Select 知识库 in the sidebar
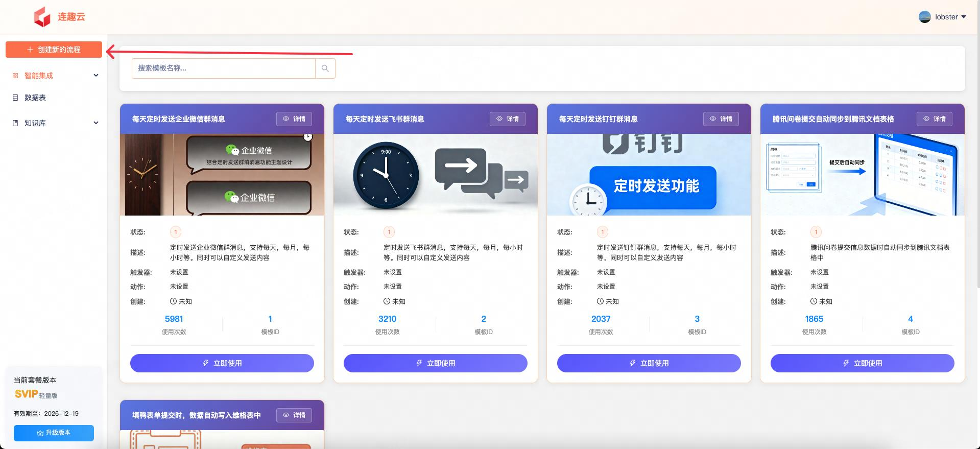The image size is (980, 449). [x=35, y=123]
